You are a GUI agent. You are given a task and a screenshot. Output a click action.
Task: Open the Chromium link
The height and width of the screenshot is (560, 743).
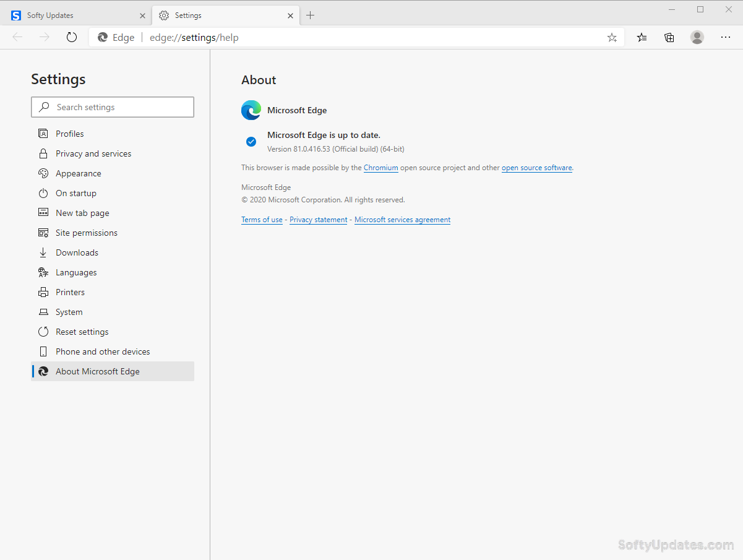(x=381, y=168)
